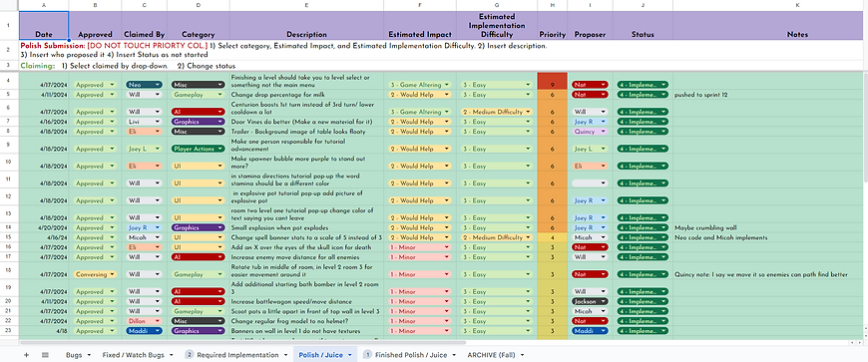Open the Quincy proposer dropdown in row 8
The height and width of the screenshot is (362, 868).
coord(590,132)
